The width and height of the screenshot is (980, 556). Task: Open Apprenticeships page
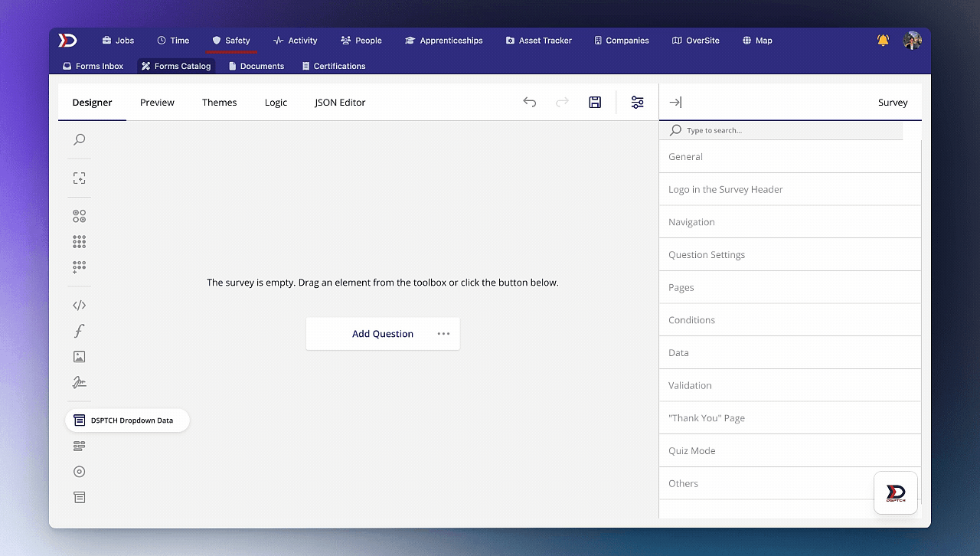(x=444, y=41)
